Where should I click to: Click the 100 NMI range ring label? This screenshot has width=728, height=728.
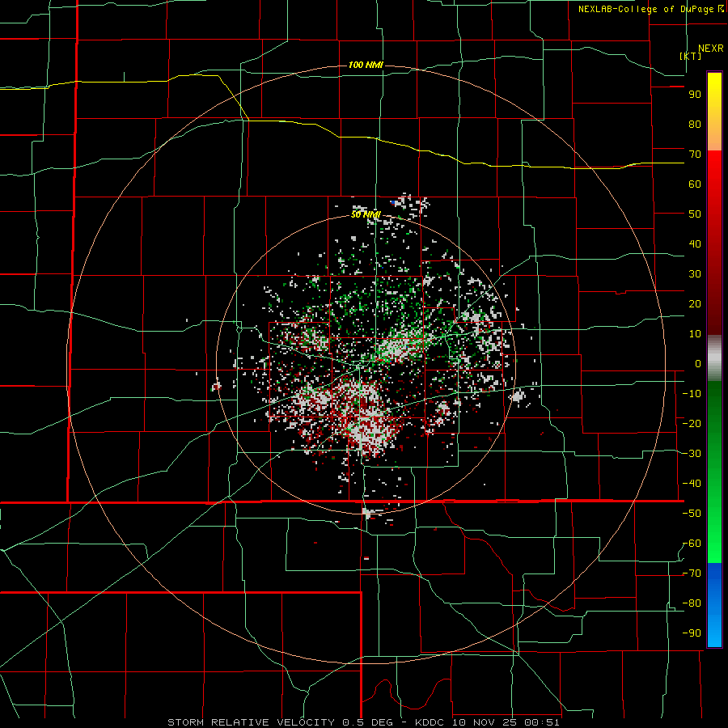point(366,65)
